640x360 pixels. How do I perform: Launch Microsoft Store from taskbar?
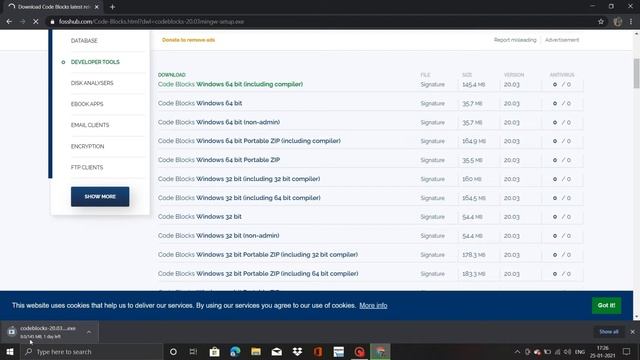pos(214,352)
